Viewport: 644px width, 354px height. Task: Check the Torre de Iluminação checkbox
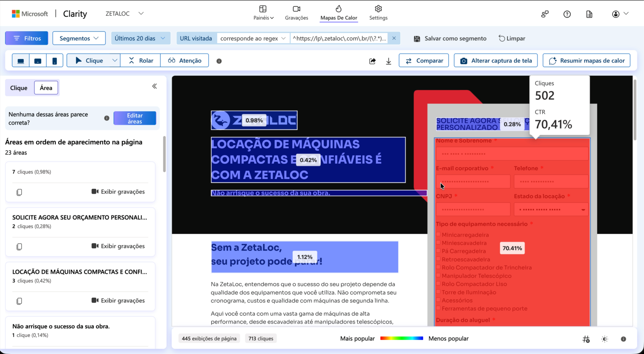[x=438, y=292]
